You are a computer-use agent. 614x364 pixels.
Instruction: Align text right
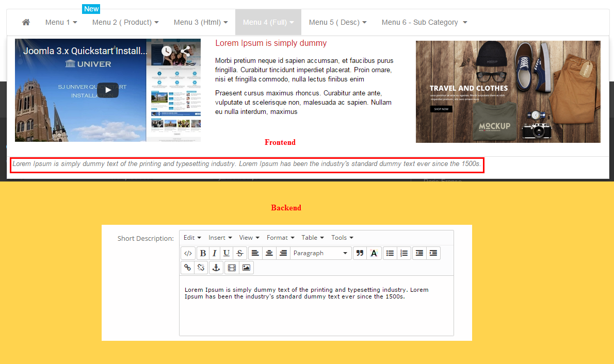[x=283, y=253]
